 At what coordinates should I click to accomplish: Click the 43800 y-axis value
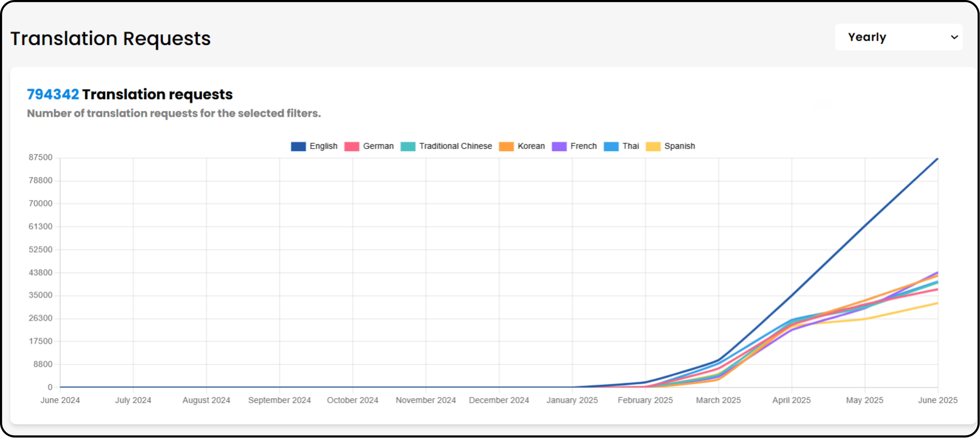tap(40, 272)
